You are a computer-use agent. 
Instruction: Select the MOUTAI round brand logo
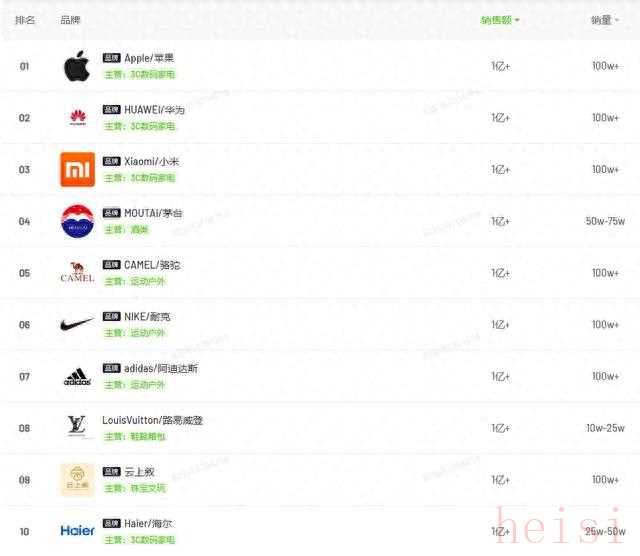point(78,221)
